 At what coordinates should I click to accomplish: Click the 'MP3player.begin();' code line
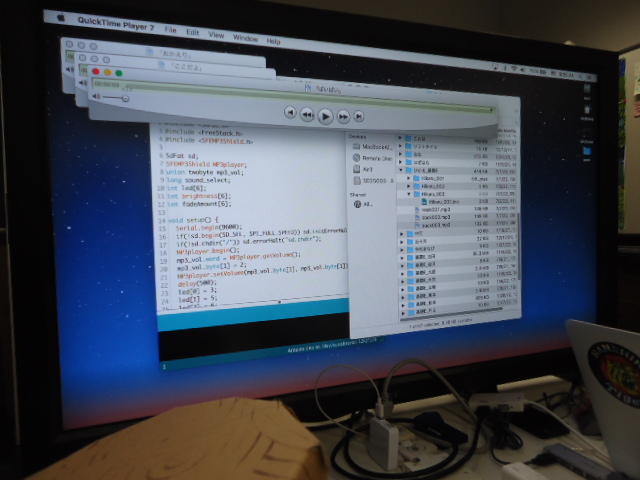pos(208,251)
